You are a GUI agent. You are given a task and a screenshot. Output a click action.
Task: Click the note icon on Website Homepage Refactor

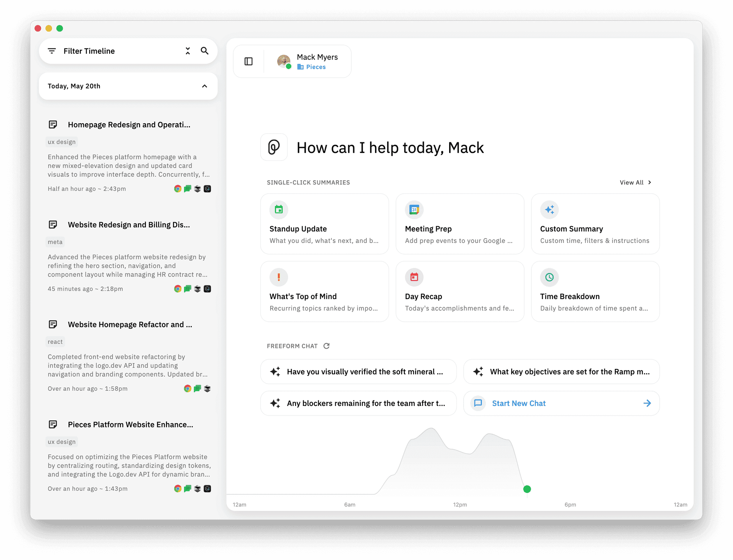point(53,324)
